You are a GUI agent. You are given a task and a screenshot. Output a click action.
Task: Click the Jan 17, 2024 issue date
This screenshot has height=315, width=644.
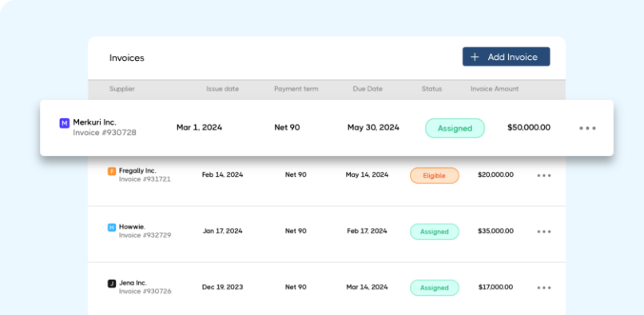pyautogui.click(x=223, y=231)
